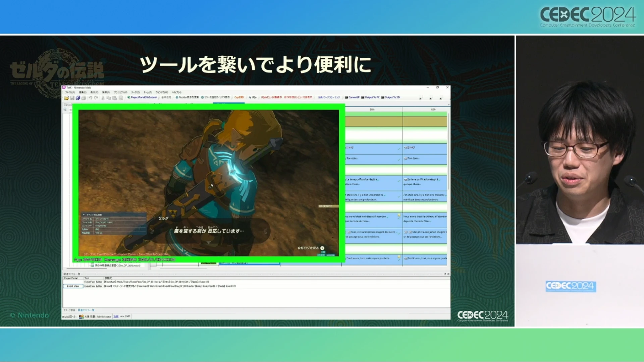Open the ヘルプ menu

[x=176, y=92]
